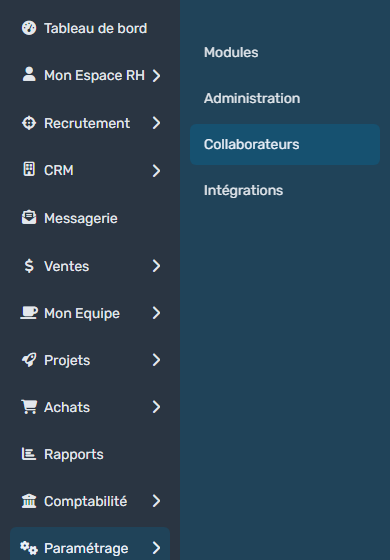Click the Ventes label
The height and width of the screenshot is (560, 390).
66,266
